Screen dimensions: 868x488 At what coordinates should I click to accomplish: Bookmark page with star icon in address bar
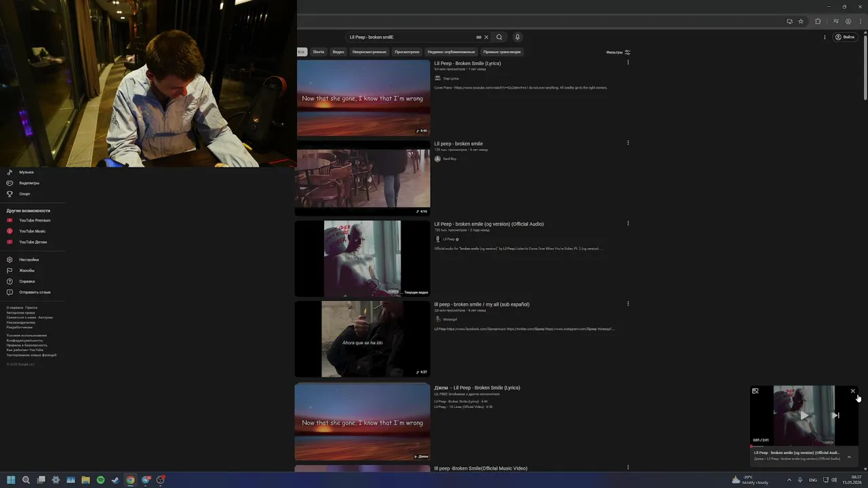click(801, 21)
